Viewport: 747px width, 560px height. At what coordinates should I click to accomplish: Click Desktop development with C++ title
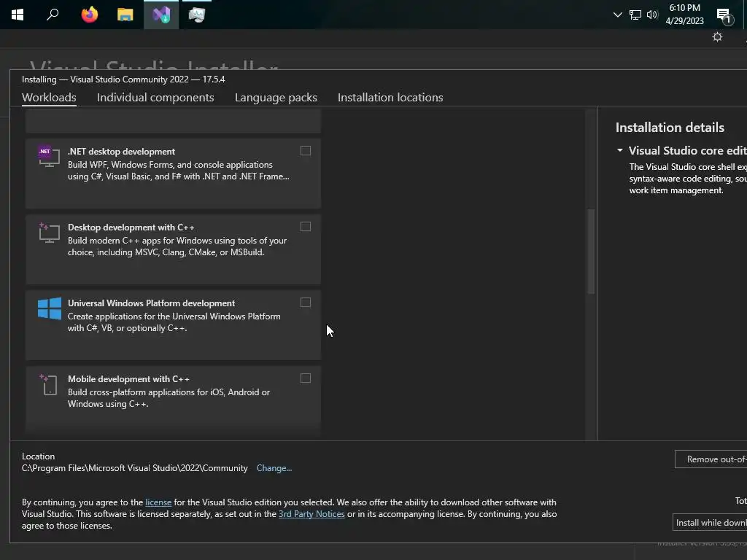tap(131, 227)
